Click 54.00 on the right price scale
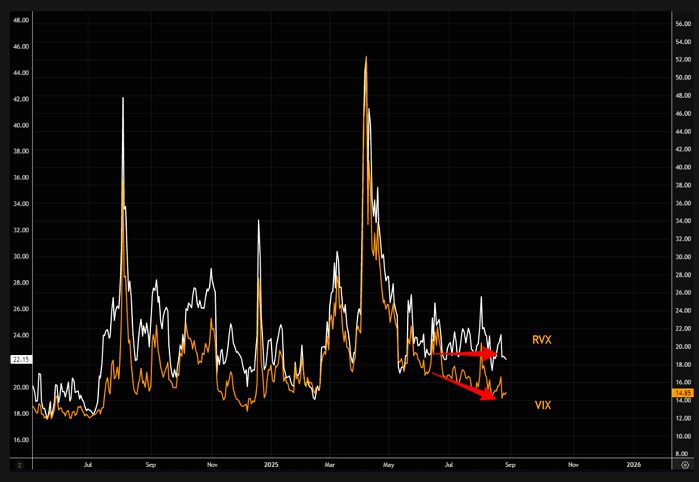This screenshot has width=699, height=482. point(683,42)
